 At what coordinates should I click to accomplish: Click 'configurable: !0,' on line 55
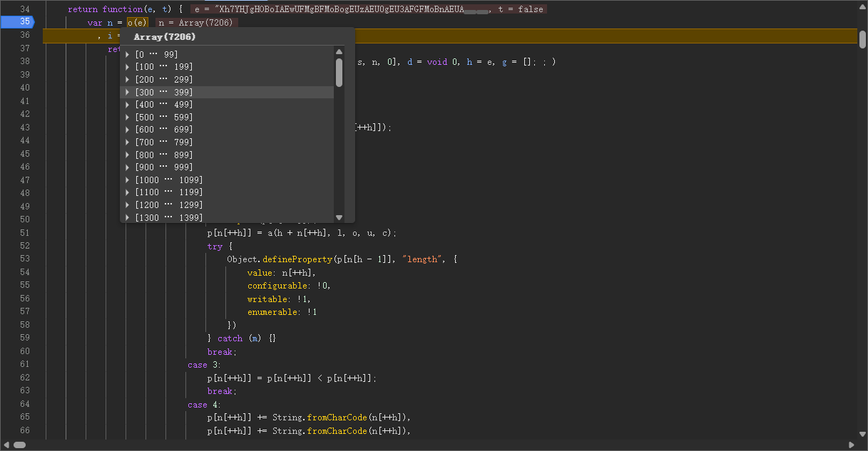(289, 286)
